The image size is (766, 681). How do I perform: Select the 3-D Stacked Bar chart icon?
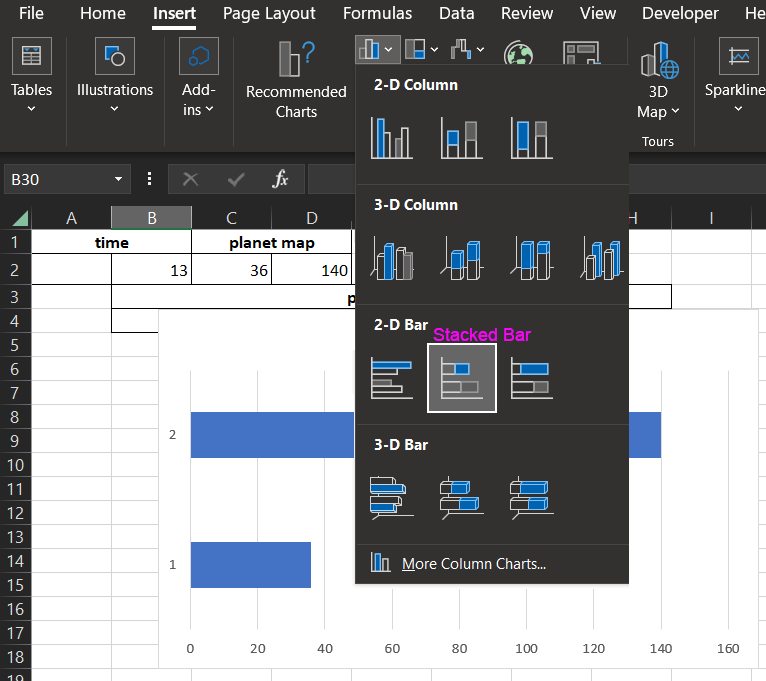click(462, 497)
